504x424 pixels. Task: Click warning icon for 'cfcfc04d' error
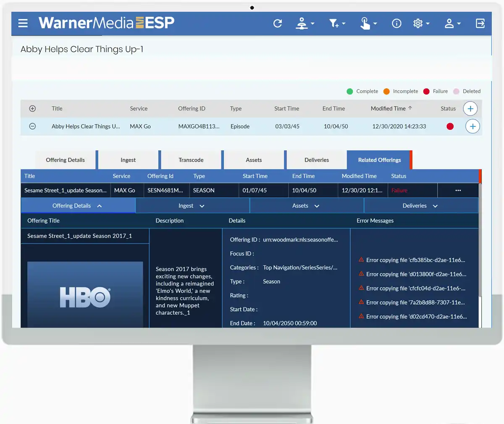(x=361, y=288)
